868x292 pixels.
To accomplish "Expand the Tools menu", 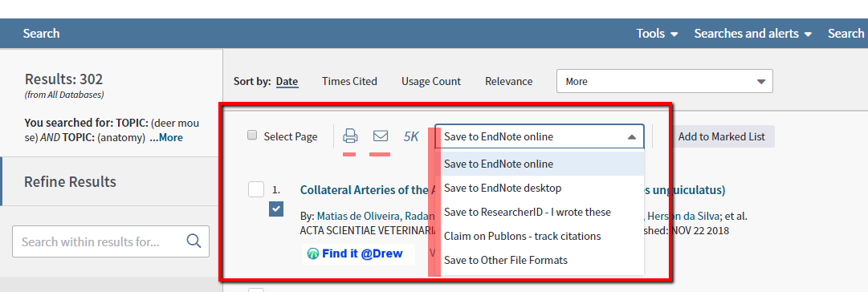I will (x=657, y=33).
